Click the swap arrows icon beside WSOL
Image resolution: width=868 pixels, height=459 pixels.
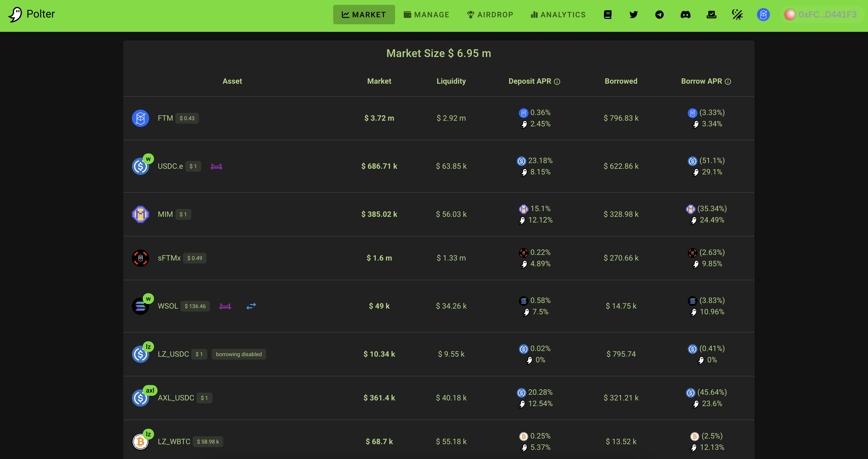pos(251,306)
